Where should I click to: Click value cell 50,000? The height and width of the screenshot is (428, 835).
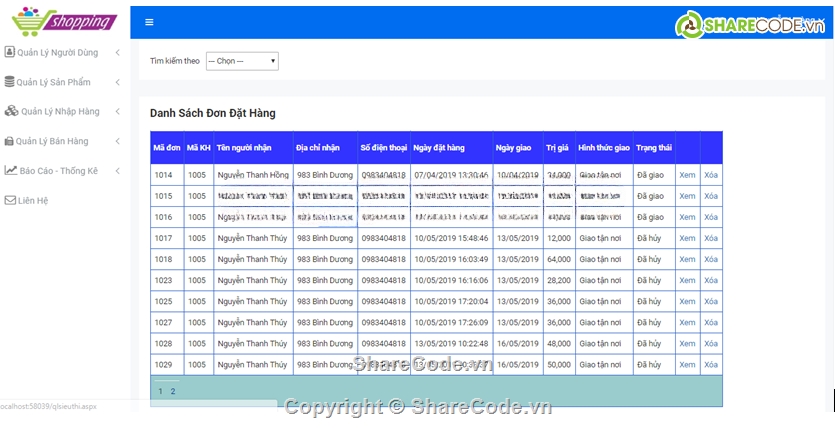559,365
